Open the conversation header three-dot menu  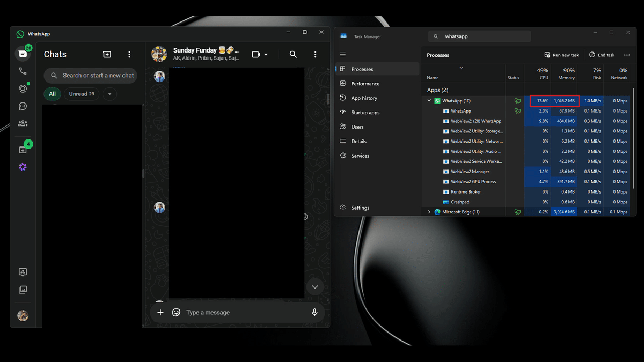tap(315, 54)
